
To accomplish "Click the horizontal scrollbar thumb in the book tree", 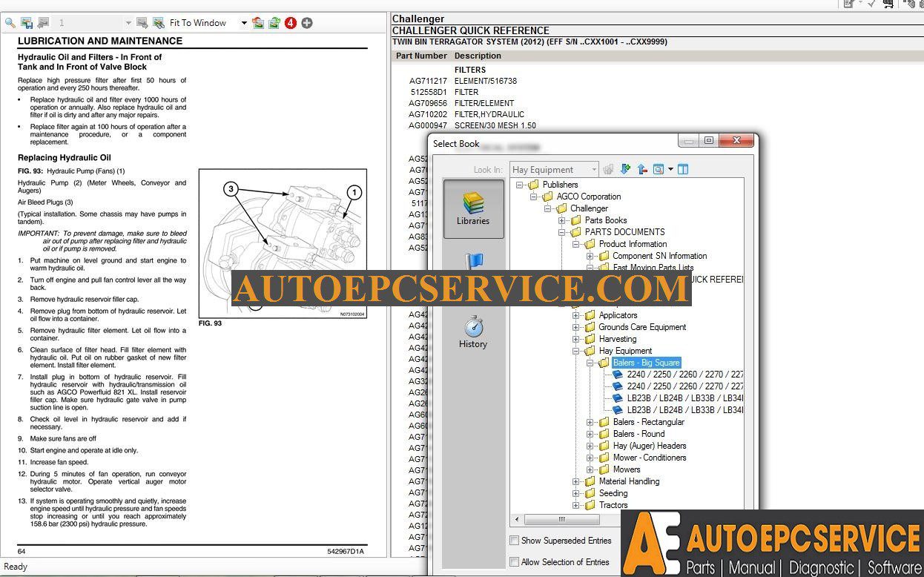I will 563,519.
